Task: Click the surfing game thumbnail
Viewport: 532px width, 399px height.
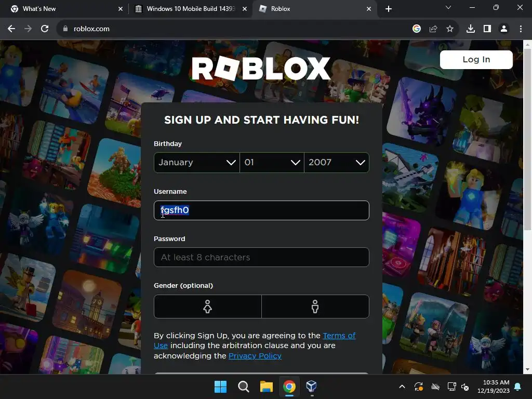Action: 74,89
